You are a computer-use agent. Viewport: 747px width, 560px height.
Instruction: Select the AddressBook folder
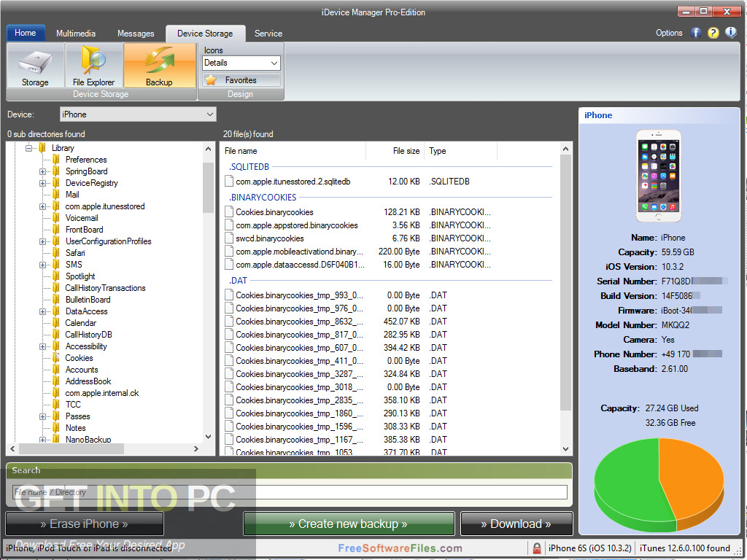click(x=88, y=381)
